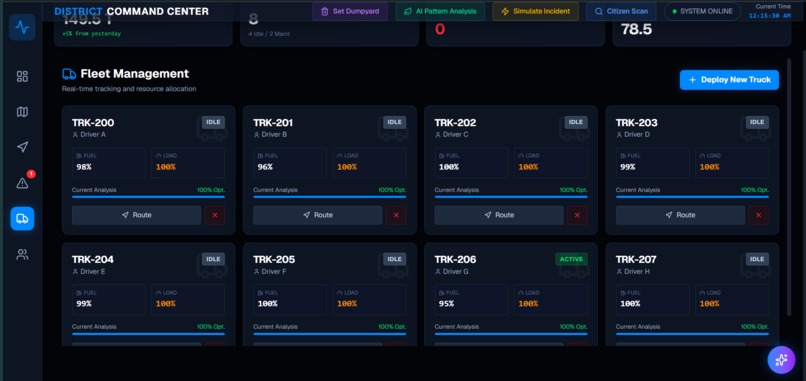Click '100% Opt.' label on TRK-201
The width and height of the screenshot is (806, 381).
[392, 190]
